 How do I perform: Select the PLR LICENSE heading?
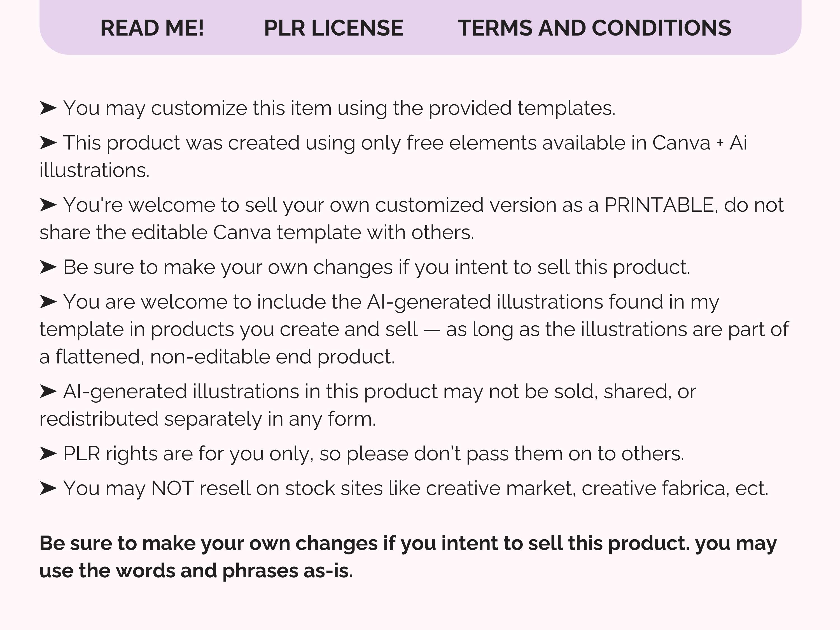333,28
